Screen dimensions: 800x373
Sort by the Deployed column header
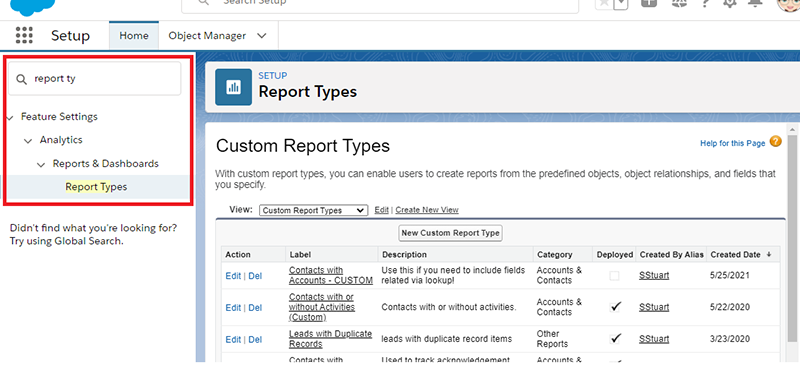(x=615, y=255)
